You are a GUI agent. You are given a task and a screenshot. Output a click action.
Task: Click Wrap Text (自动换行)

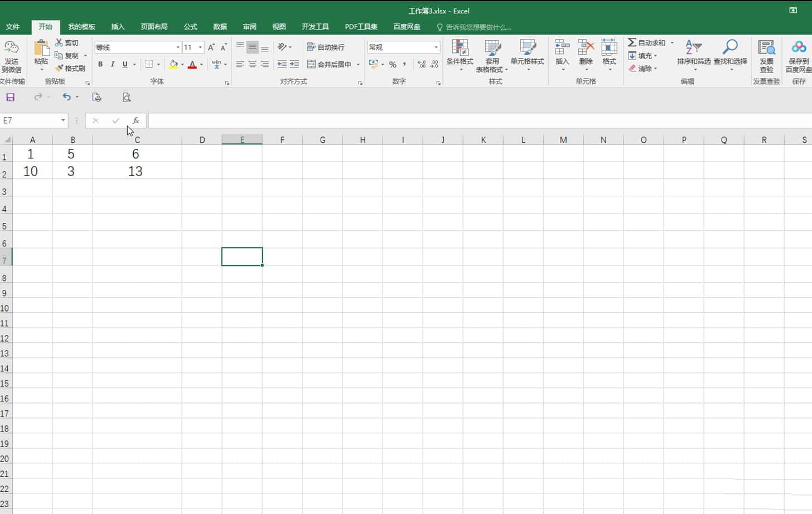326,47
